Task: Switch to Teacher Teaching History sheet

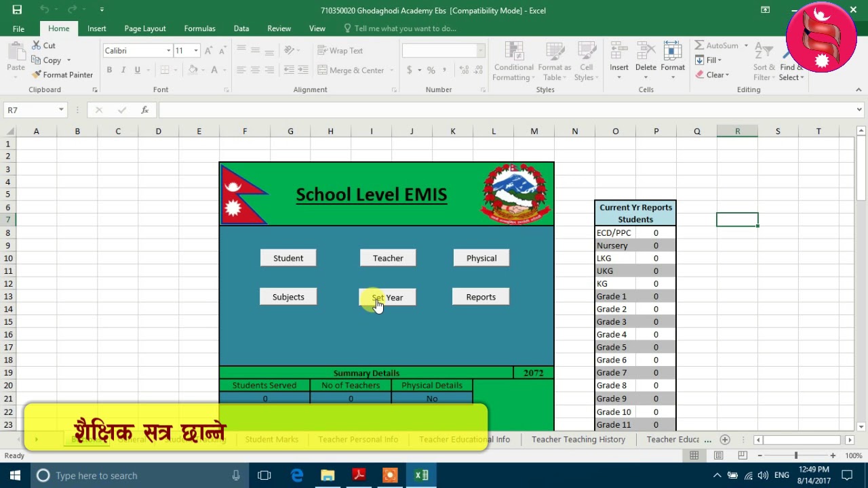Action: pyautogui.click(x=578, y=439)
